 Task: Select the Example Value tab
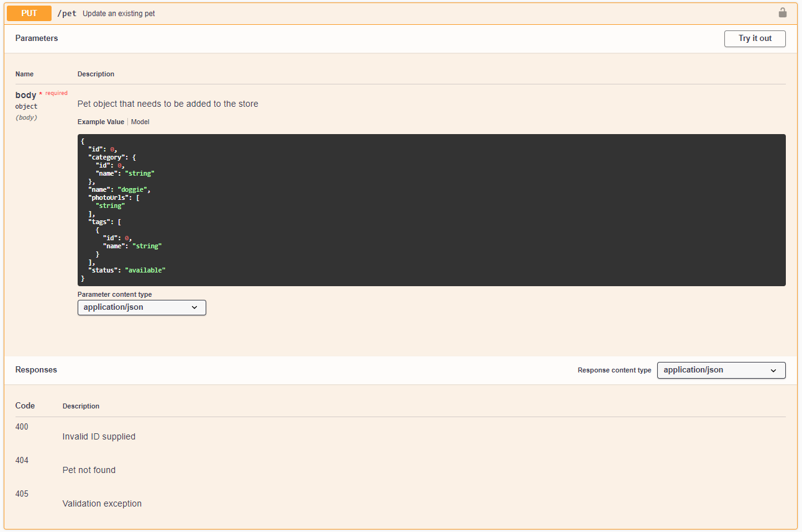(101, 122)
